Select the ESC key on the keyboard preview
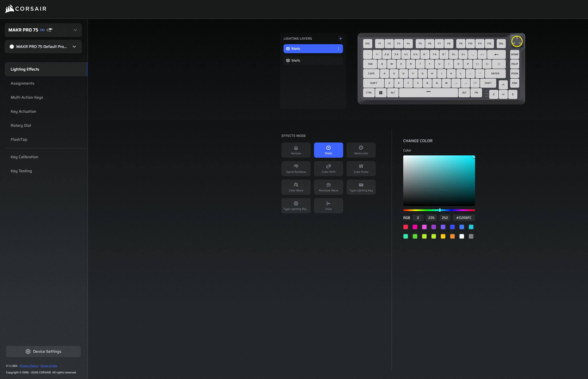The image size is (588, 379). 368,44
